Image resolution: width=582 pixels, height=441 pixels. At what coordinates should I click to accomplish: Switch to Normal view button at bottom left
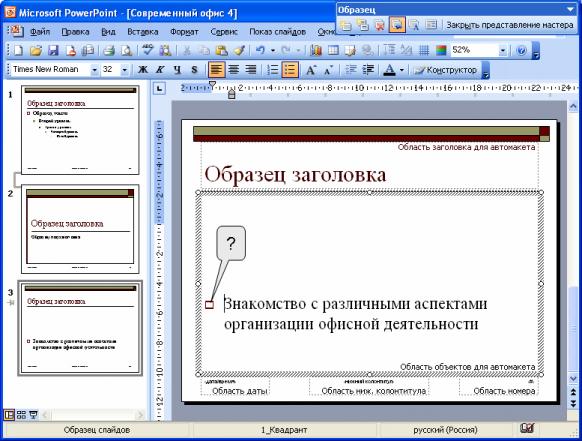point(9,415)
